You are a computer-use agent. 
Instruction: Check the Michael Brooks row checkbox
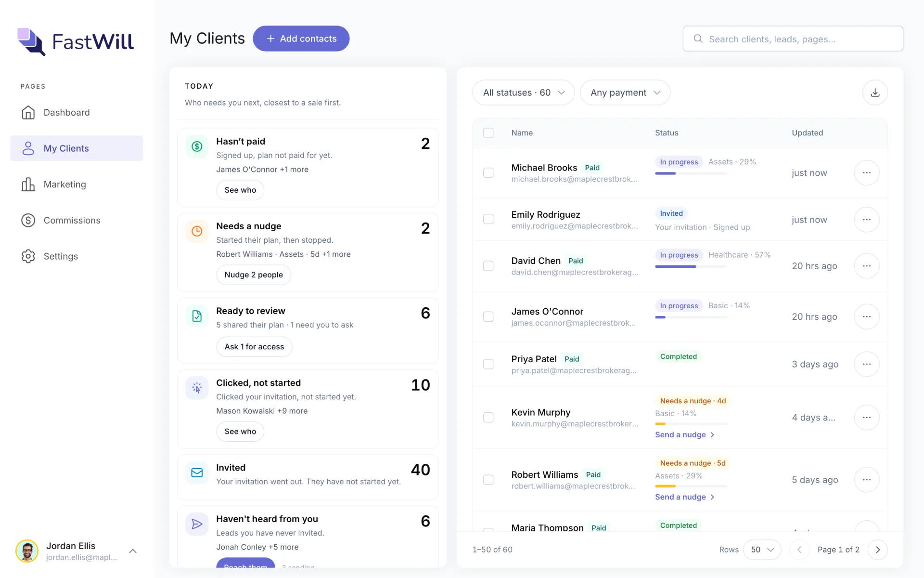coord(488,173)
